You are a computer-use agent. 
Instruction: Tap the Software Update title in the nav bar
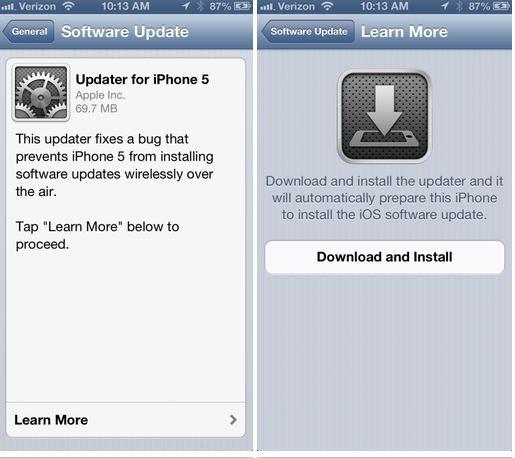click(125, 32)
